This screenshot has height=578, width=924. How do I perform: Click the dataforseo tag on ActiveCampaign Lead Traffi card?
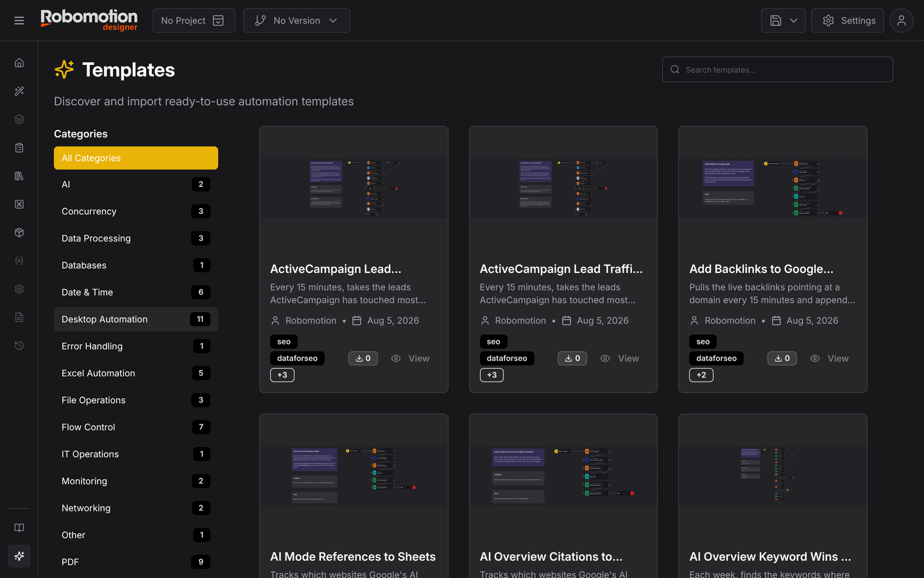[x=507, y=358]
